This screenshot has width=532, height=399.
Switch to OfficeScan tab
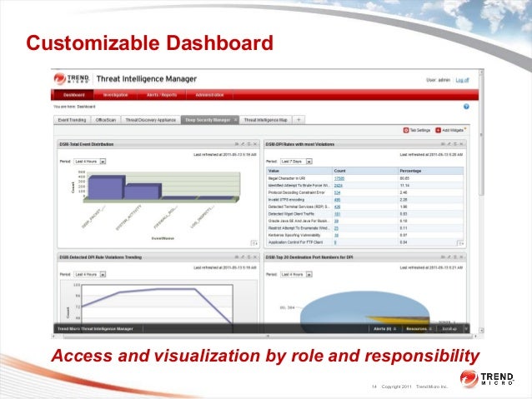point(106,120)
